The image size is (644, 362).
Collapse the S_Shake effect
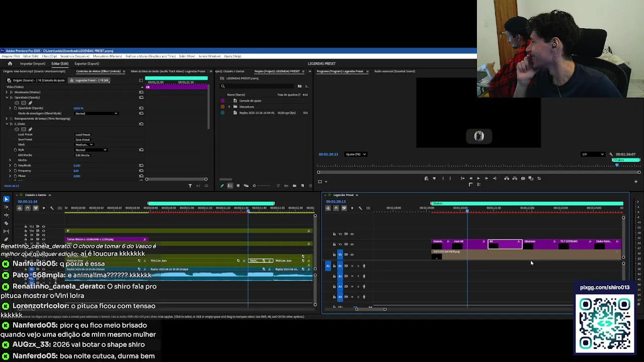[7, 124]
